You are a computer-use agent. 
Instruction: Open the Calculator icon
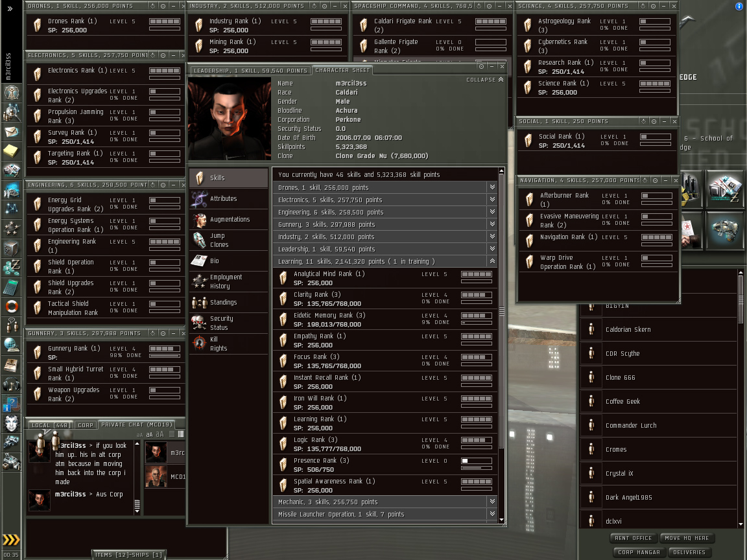pyautogui.click(x=12, y=287)
